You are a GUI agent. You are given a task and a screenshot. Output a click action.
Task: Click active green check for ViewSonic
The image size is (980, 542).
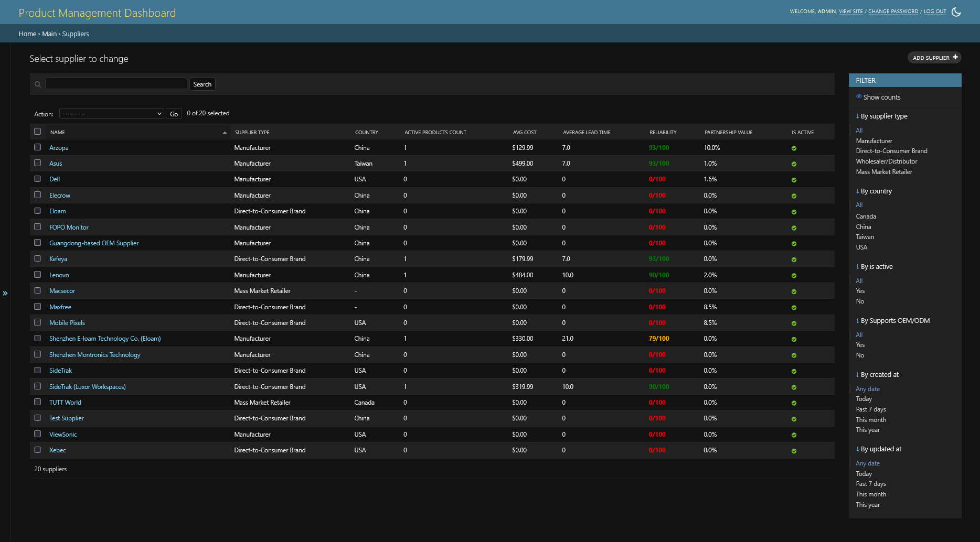click(x=794, y=435)
